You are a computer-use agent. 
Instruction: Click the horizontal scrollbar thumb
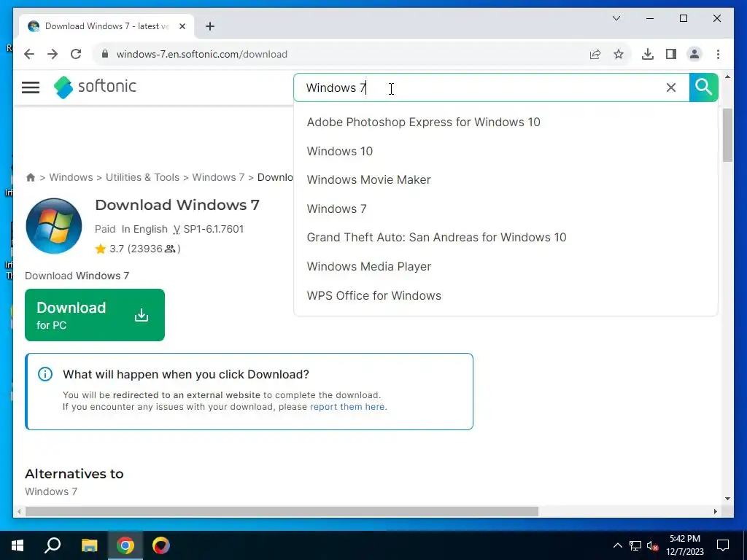(282, 511)
